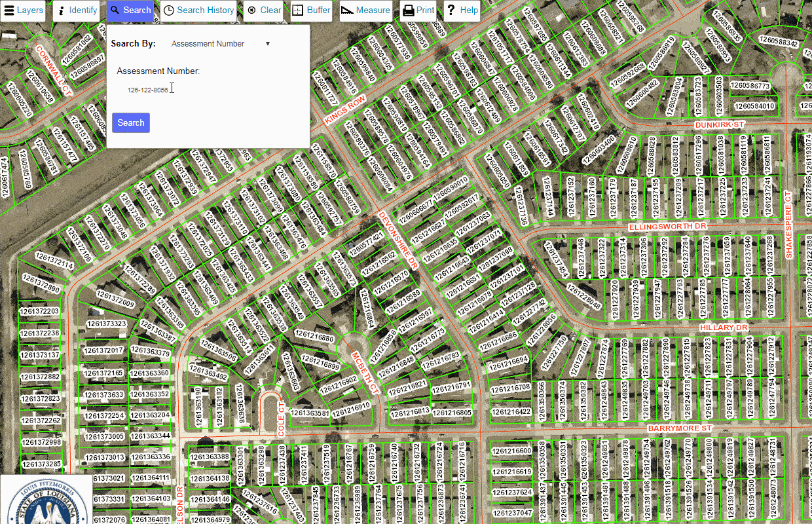Screen dimensions: 812x524
Task: Click the HILLARY DR street label
Action: click(x=723, y=327)
